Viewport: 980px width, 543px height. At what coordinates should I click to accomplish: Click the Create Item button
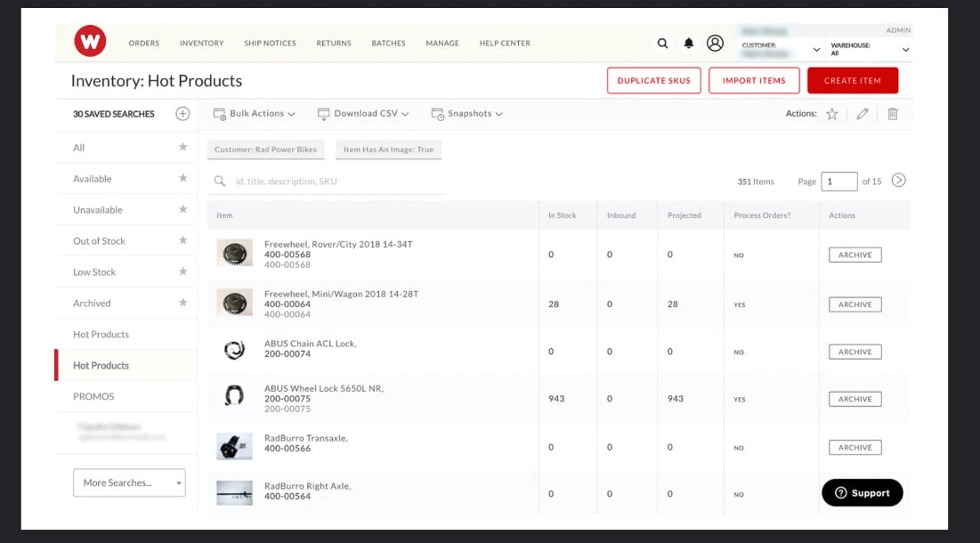point(852,80)
